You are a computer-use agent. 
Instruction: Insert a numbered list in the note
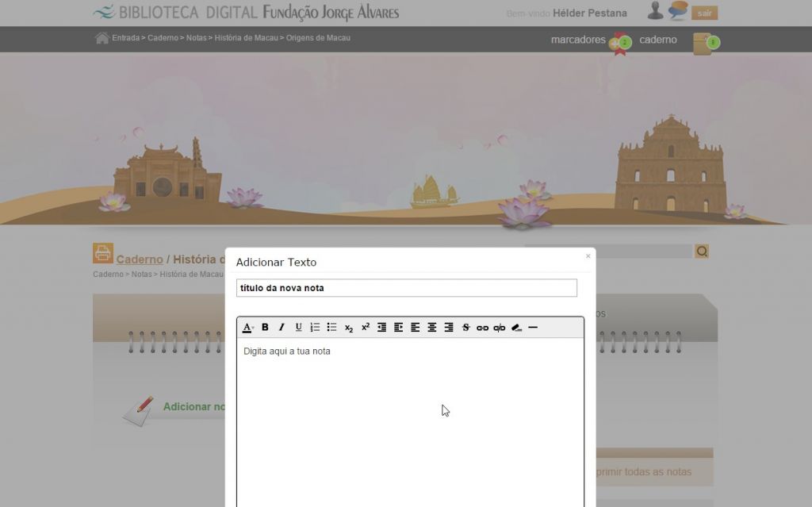click(315, 327)
